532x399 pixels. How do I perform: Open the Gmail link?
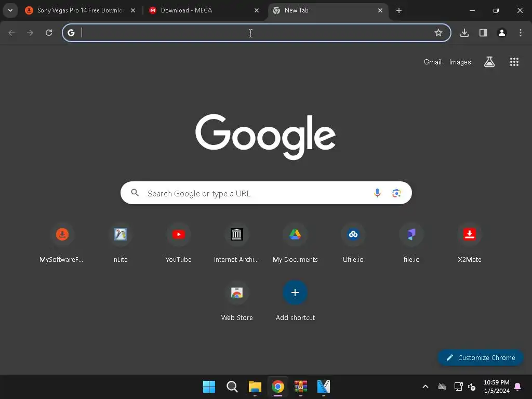(x=433, y=62)
